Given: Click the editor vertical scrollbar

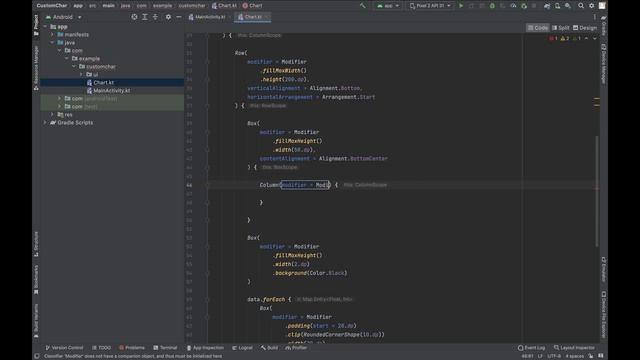Looking at the screenshot, I should pyautogui.click(x=597, y=191).
